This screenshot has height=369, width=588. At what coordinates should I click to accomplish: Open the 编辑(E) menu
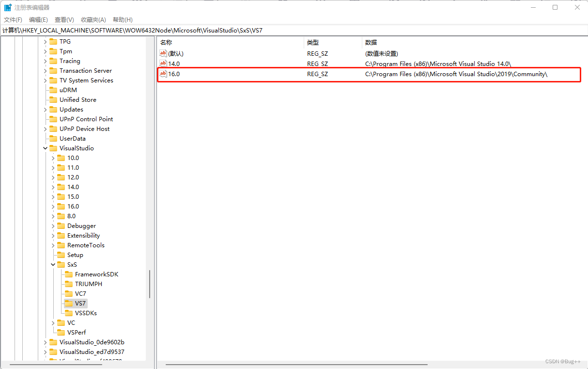[38, 19]
